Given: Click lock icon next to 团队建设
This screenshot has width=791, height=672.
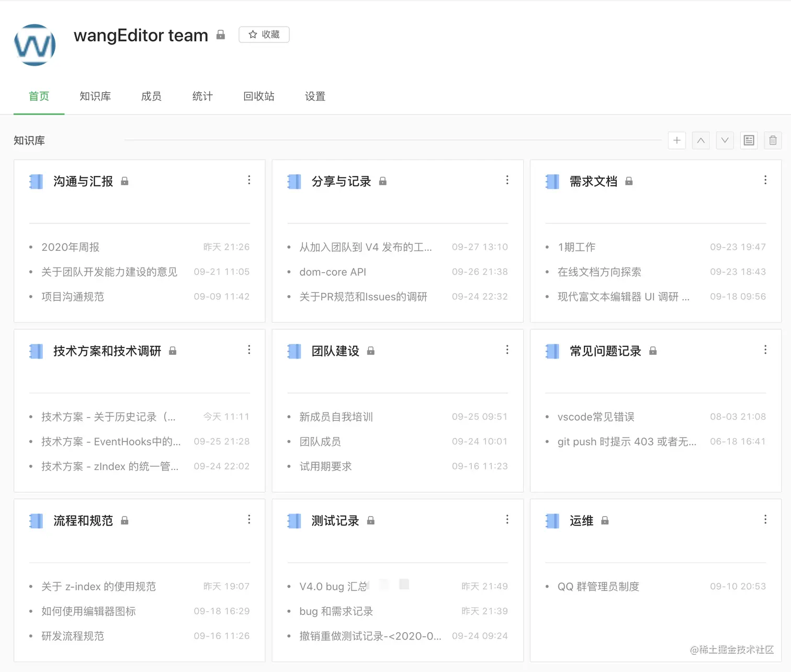Looking at the screenshot, I should tap(371, 351).
